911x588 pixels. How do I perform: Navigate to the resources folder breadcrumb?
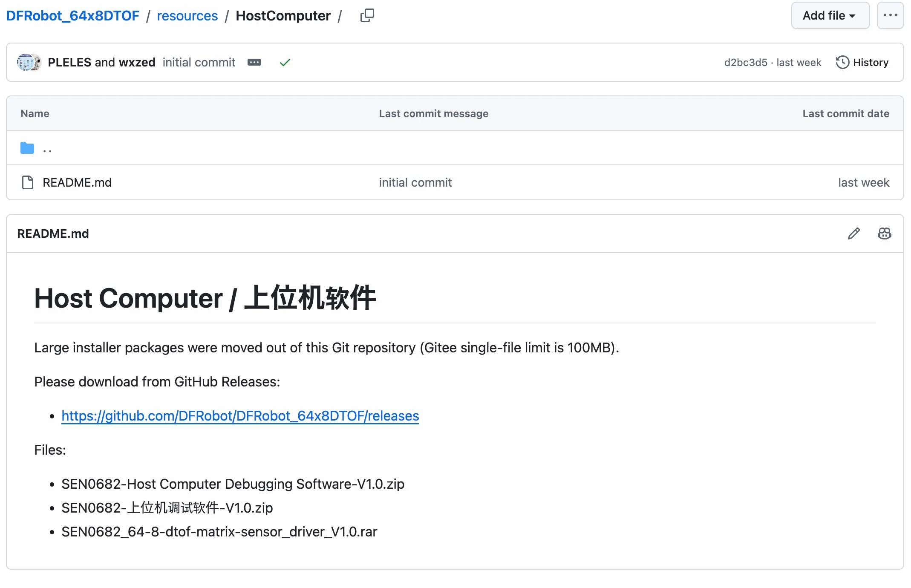(187, 16)
